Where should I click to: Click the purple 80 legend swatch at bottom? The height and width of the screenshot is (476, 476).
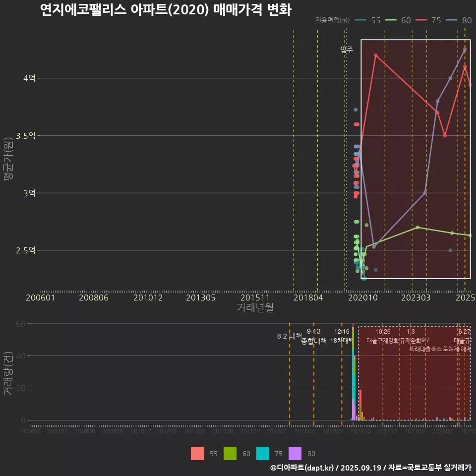pyautogui.click(x=296, y=453)
